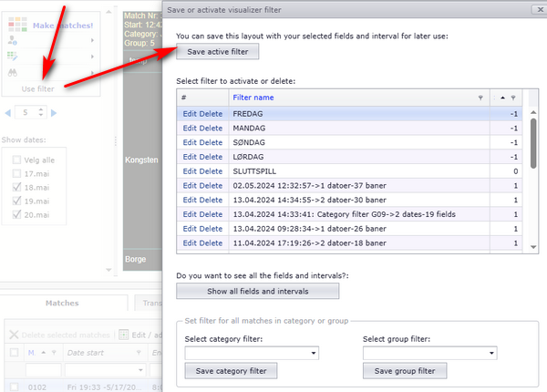The image size is (547, 392).
Task: Open the Select category filter dropdown
Action: [314, 354]
